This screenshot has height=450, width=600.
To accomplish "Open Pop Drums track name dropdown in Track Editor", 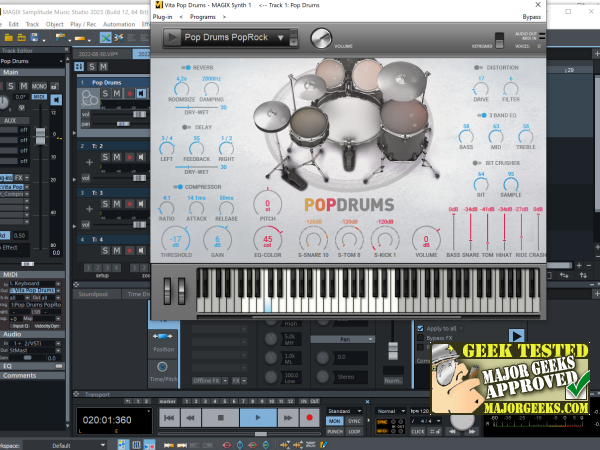I will 61,61.
